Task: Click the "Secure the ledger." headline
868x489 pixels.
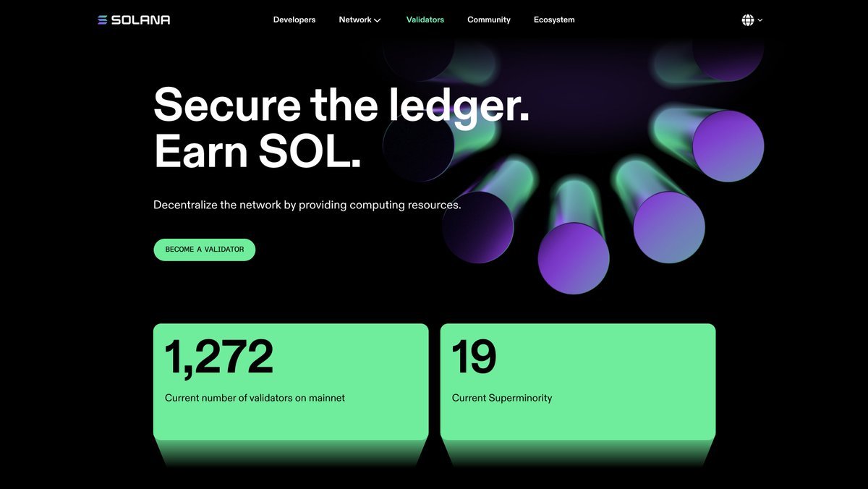Action: click(x=341, y=105)
